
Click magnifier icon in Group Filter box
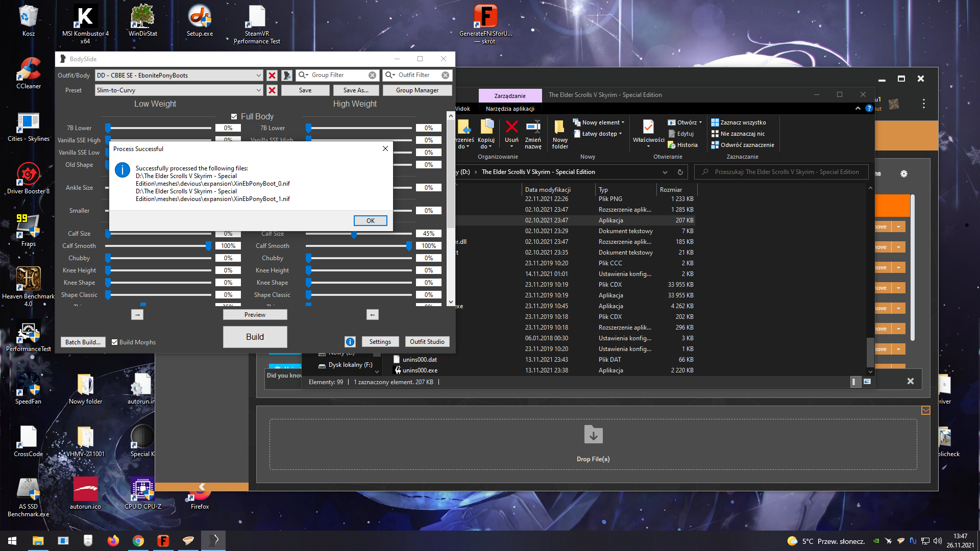click(303, 75)
